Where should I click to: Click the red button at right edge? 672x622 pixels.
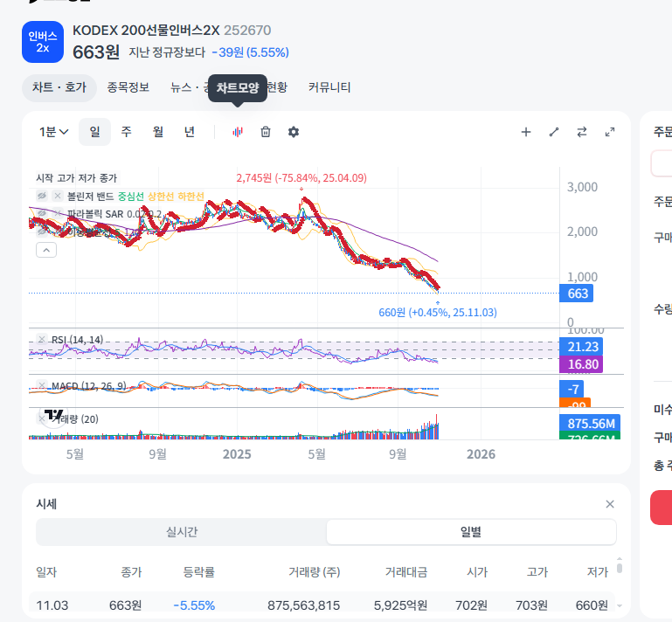(x=661, y=508)
